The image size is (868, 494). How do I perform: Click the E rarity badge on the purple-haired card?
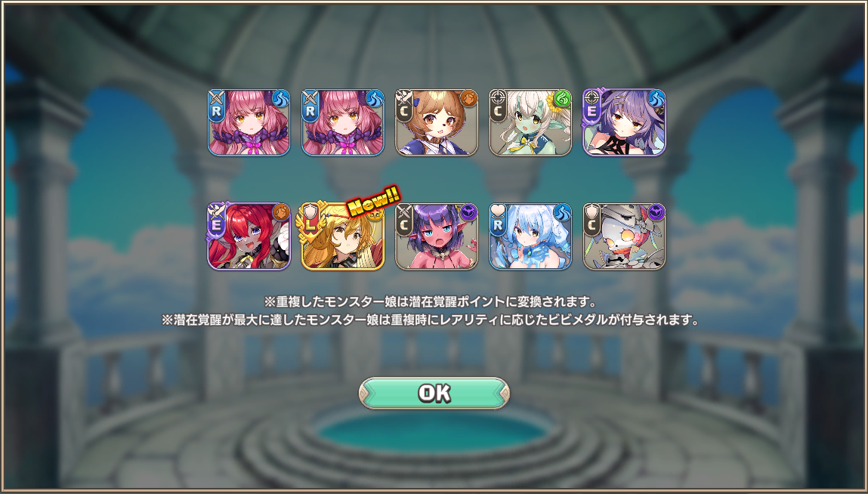pos(592,108)
